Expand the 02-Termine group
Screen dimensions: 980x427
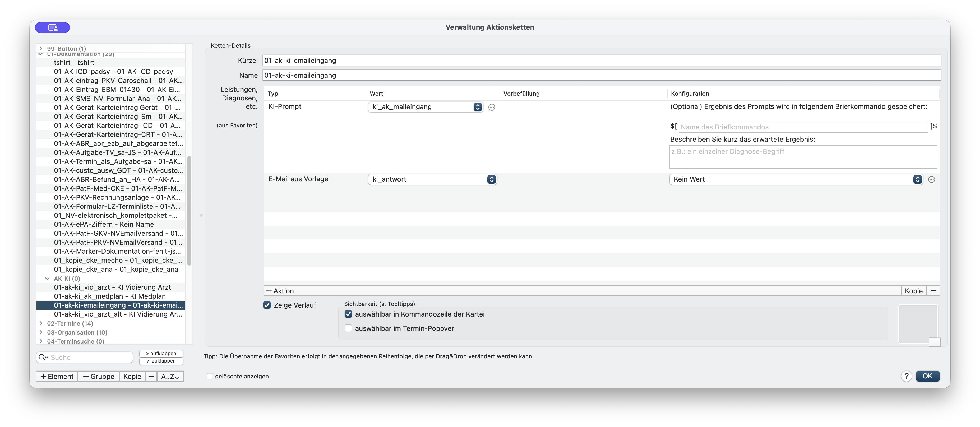(41, 323)
